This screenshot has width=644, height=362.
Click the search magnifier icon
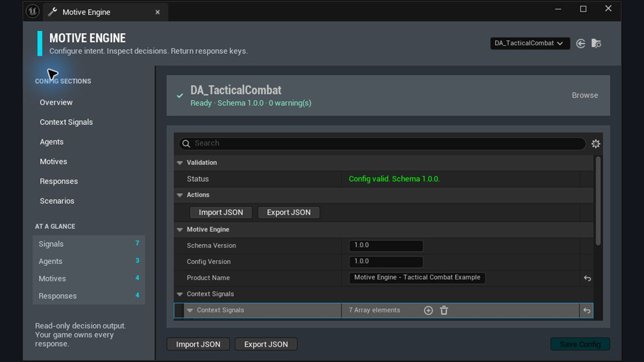point(186,144)
